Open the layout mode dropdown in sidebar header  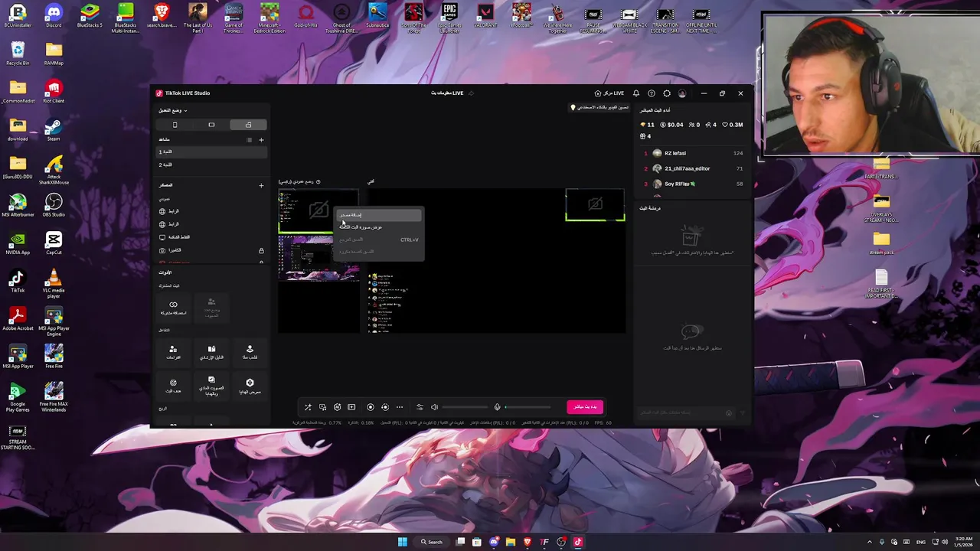[x=173, y=110]
